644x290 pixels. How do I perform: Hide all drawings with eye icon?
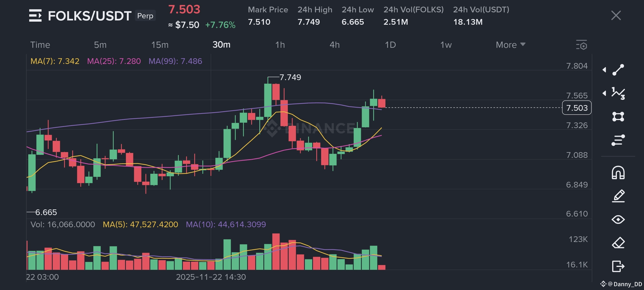[x=618, y=219]
